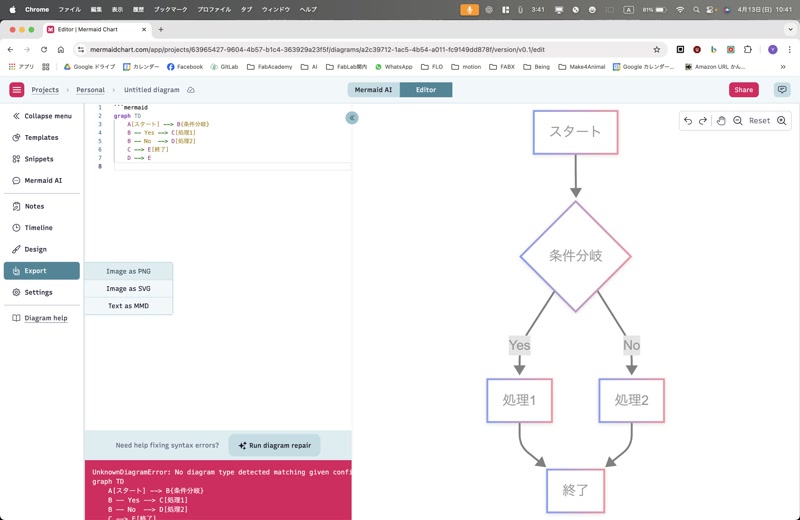Viewport: 800px width, 520px height.
Task: Click the 処理1 diagram node
Action: [519, 401]
